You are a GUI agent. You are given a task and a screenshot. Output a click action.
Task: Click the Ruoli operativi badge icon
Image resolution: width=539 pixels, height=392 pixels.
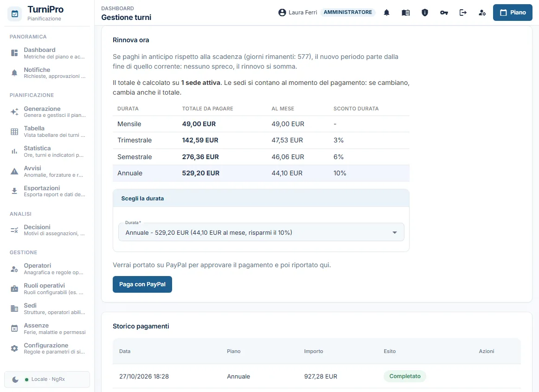14,289
